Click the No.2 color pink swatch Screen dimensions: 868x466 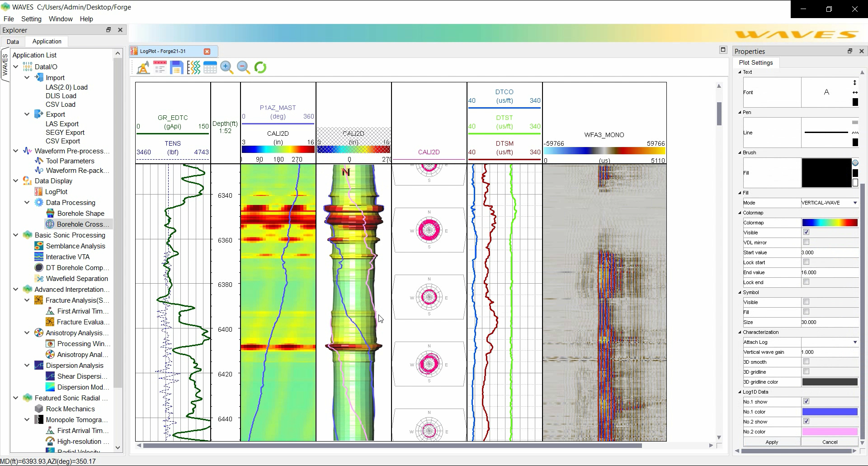tap(830, 432)
